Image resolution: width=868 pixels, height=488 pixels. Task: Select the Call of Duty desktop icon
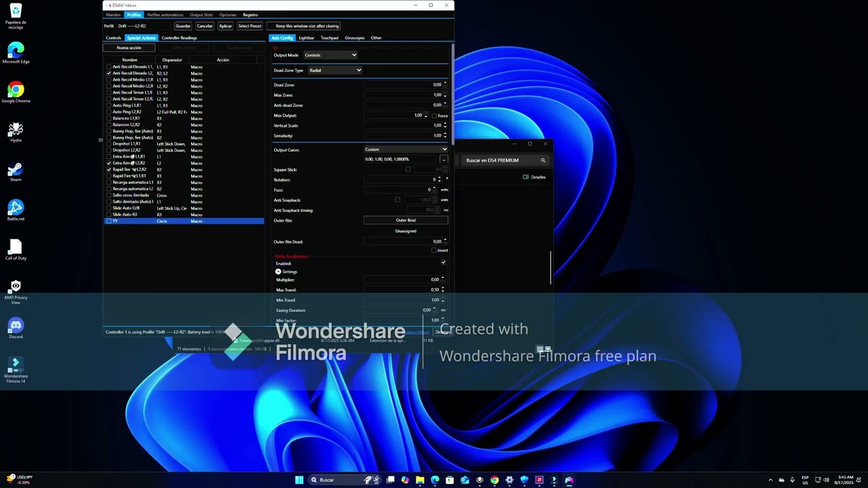coord(16,250)
